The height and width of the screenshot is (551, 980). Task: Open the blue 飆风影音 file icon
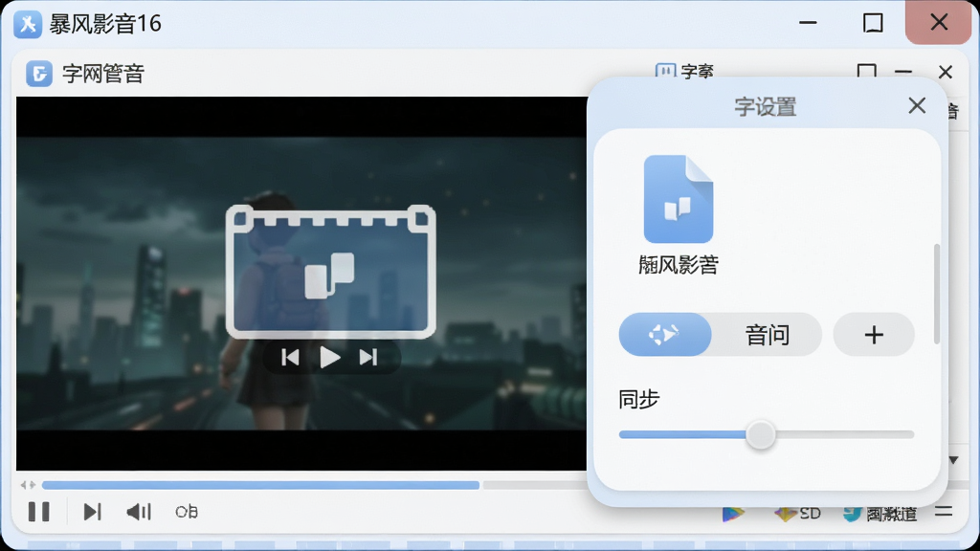tap(679, 199)
